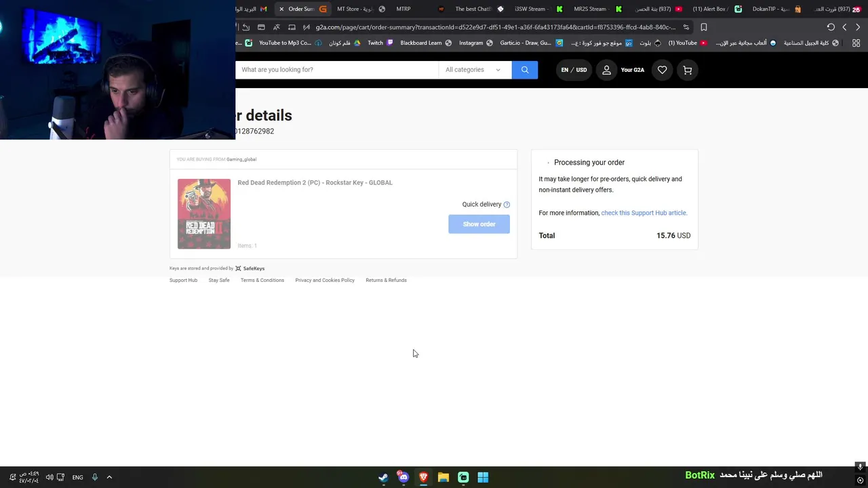Focus the 'What are you looking for?' search field
This screenshot has height=488, width=868.
coord(337,70)
